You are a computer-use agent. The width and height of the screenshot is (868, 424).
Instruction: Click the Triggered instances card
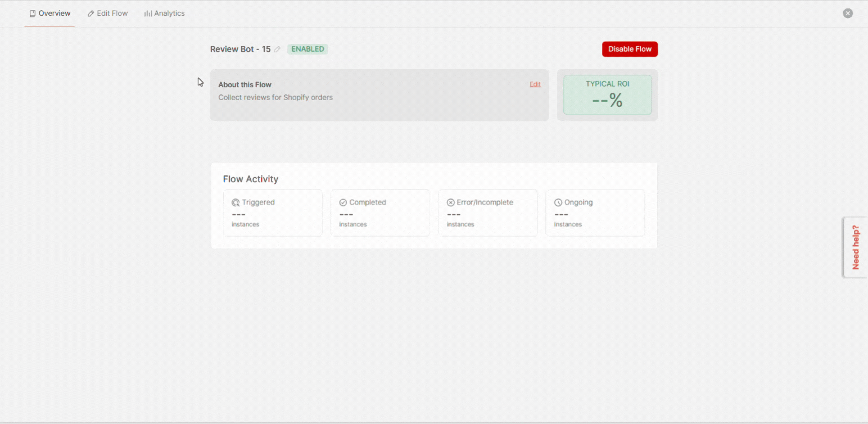[x=273, y=213]
